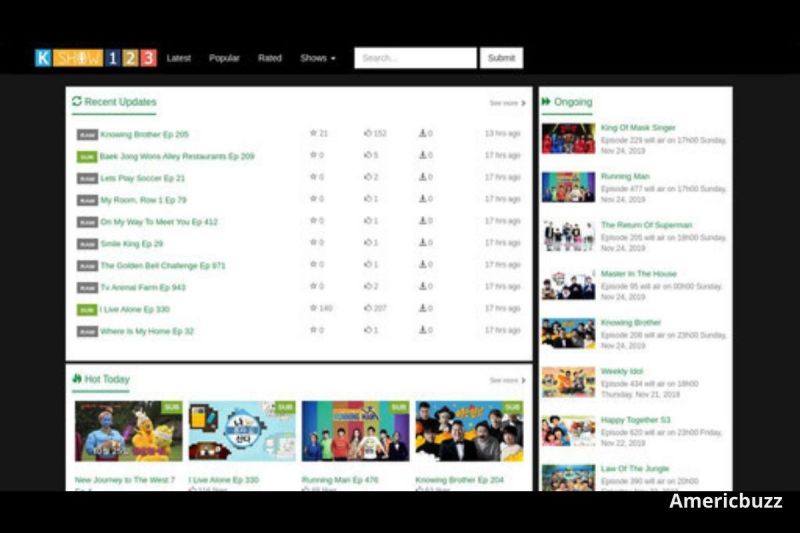This screenshot has height=533, width=800.
Task: Expand the Shows dropdown menu
Action: (317, 58)
